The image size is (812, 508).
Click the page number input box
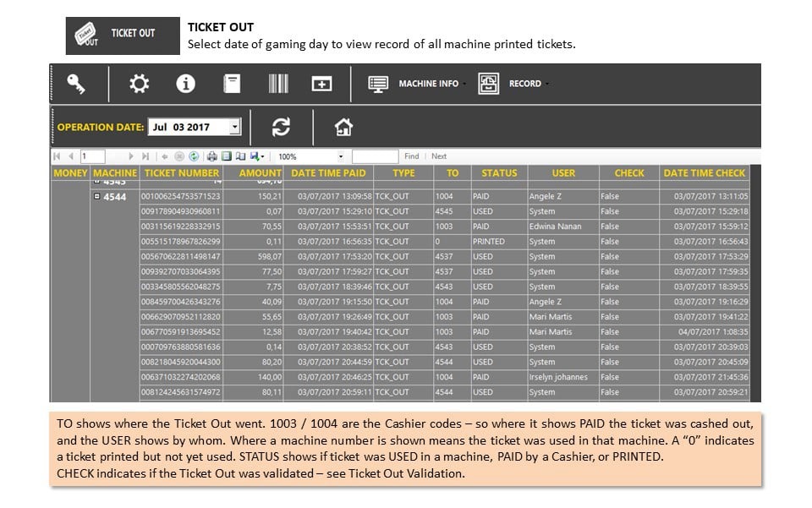click(x=93, y=156)
